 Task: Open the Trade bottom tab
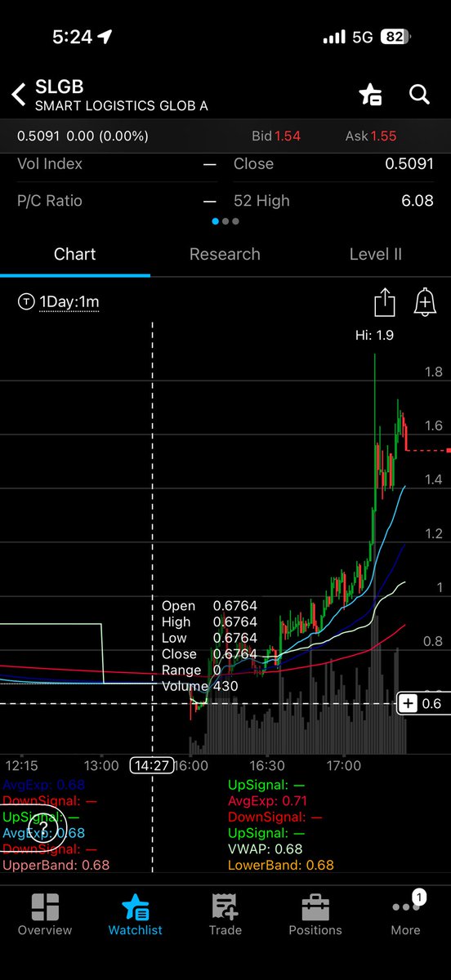(x=225, y=915)
